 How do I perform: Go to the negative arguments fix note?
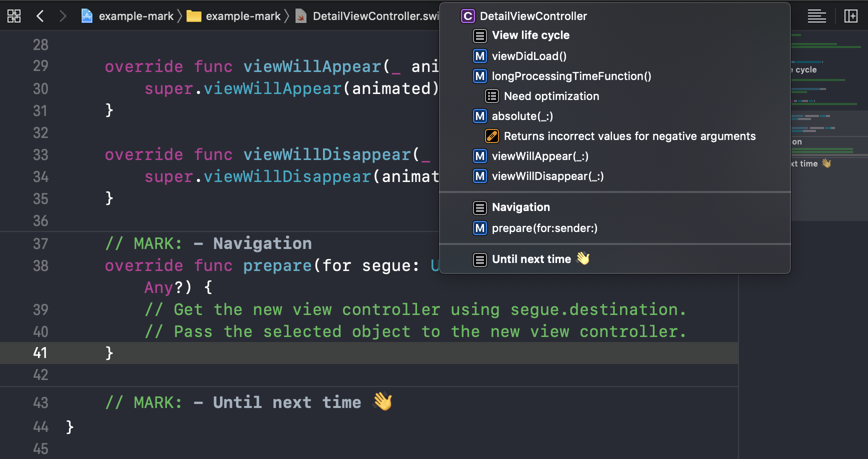tap(629, 136)
